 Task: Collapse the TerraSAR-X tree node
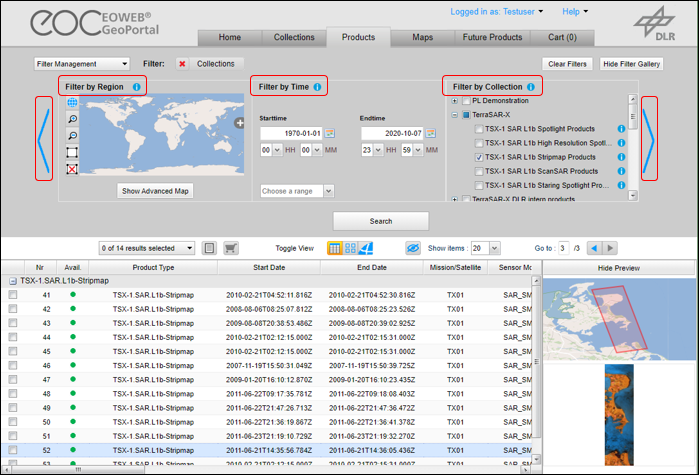(454, 115)
